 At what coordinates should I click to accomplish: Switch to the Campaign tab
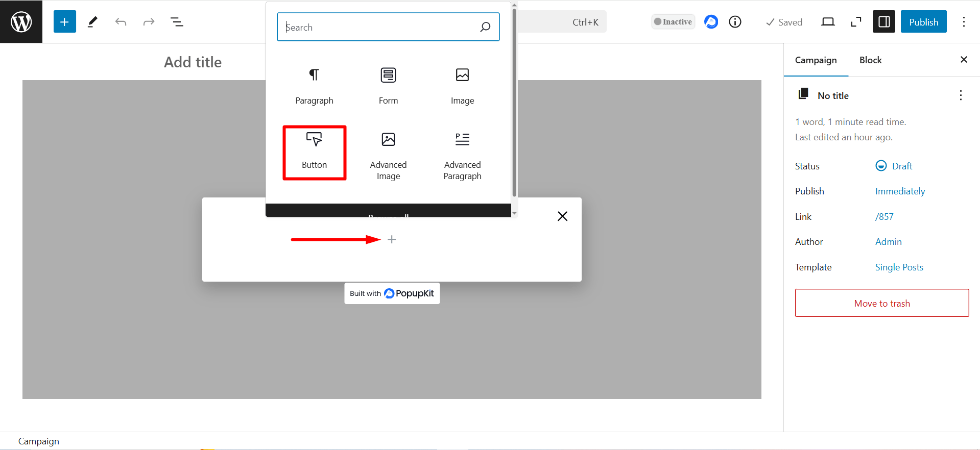pyautogui.click(x=816, y=60)
